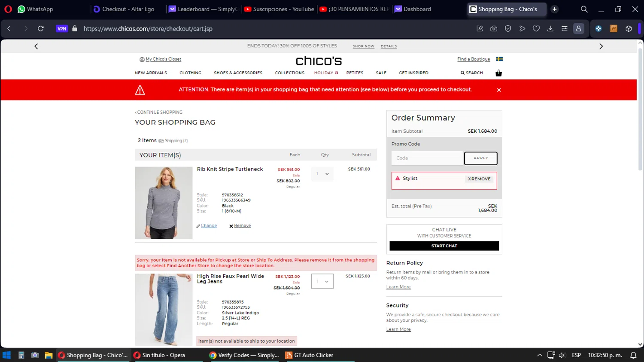Open the CLOTHING menu
The width and height of the screenshot is (644, 362).
[190, 73]
